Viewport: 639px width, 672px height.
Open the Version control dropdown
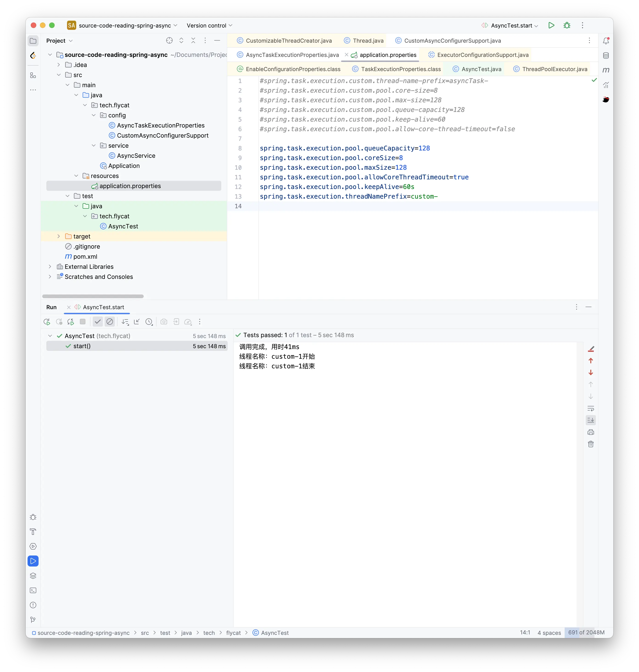[210, 25]
